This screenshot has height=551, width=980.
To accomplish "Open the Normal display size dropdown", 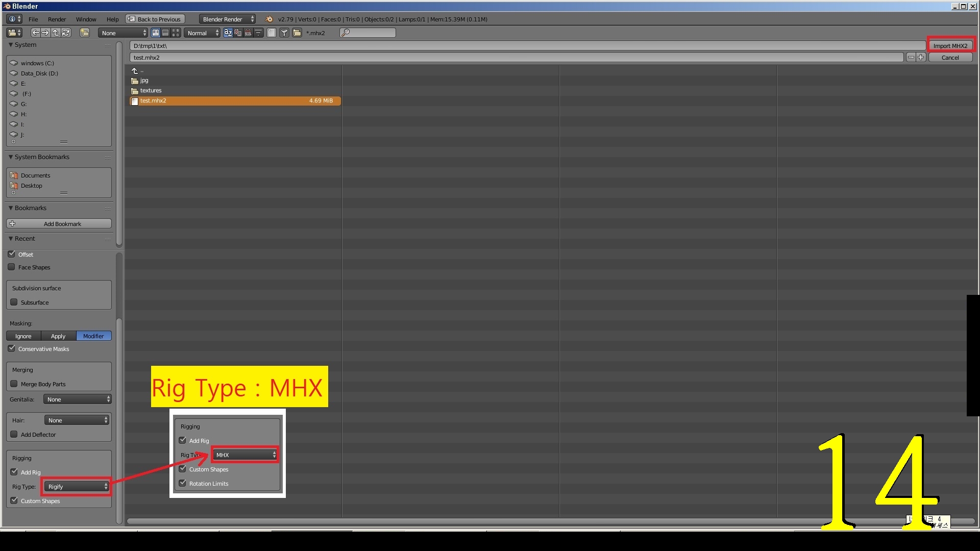I will 202,33.
